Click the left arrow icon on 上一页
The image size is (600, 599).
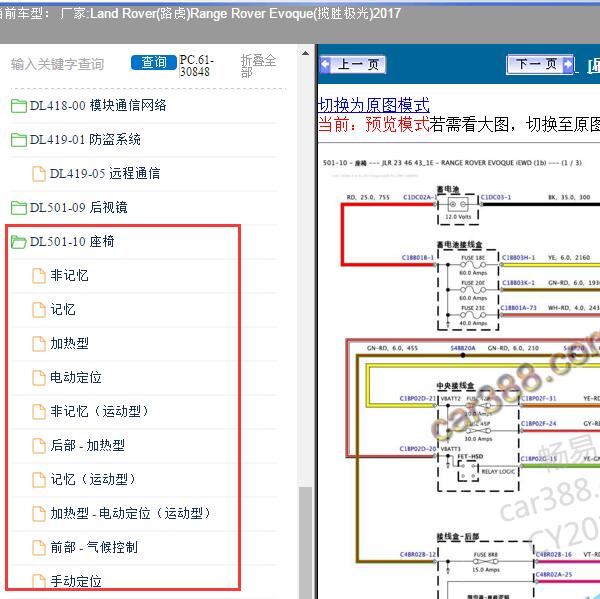point(325,64)
